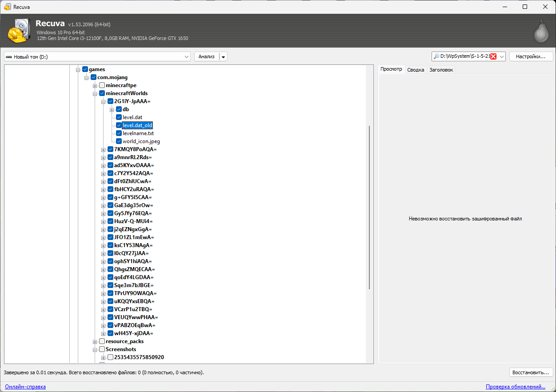
Task: Expand the HuzV-Q-MUi4= folder
Action: click(104, 221)
